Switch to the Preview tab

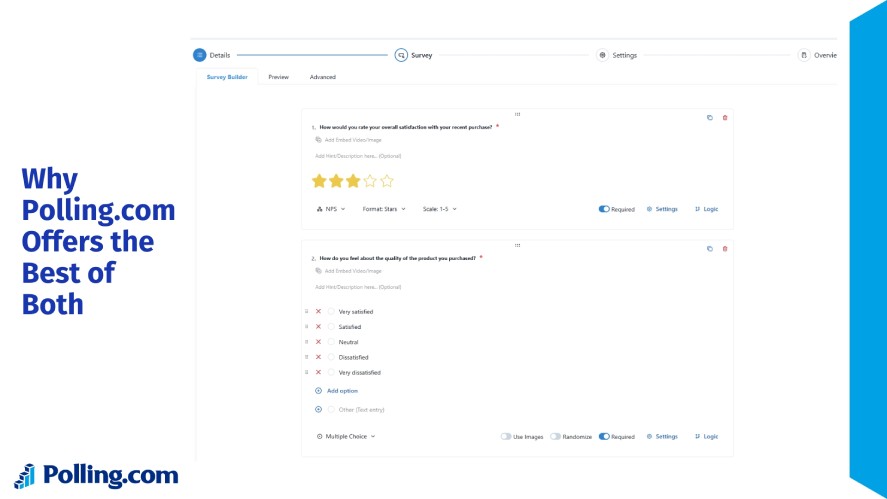click(278, 77)
